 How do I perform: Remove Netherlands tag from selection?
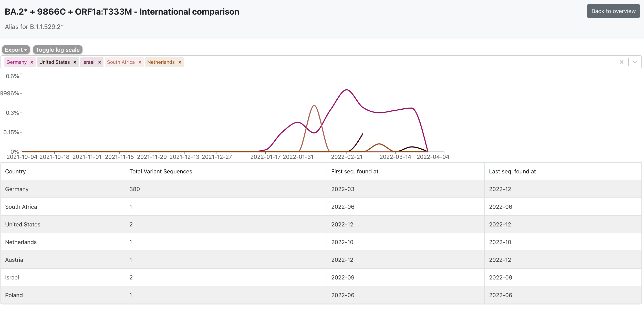pos(180,62)
